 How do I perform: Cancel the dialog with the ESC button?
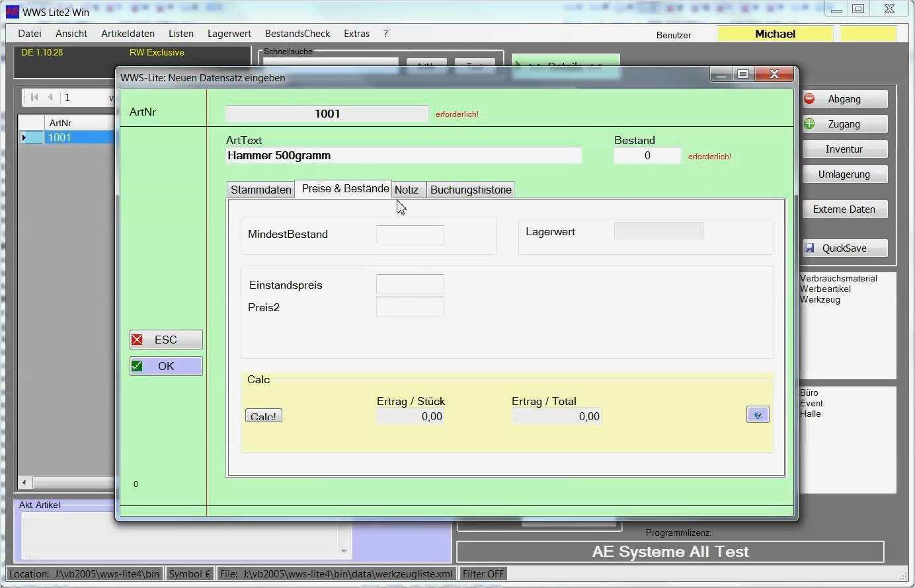(x=166, y=340)
